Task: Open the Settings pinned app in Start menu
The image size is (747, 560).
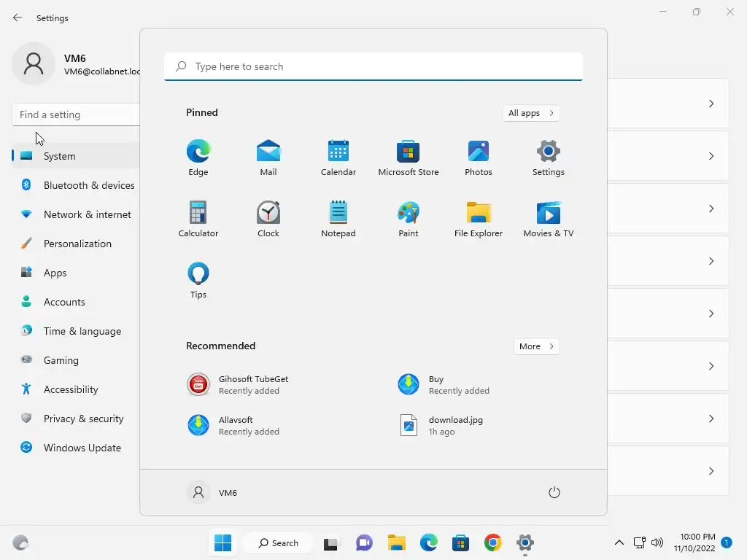Action: coord(549,157)
